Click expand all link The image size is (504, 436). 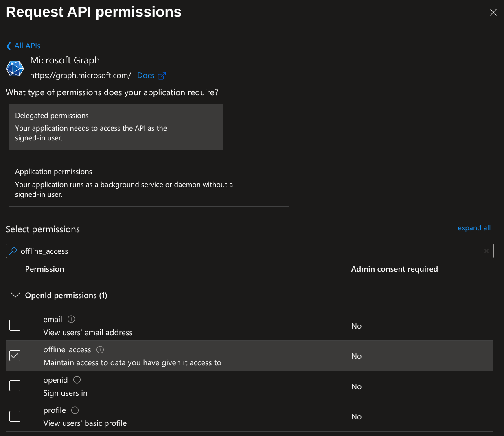tap(474, 228)
